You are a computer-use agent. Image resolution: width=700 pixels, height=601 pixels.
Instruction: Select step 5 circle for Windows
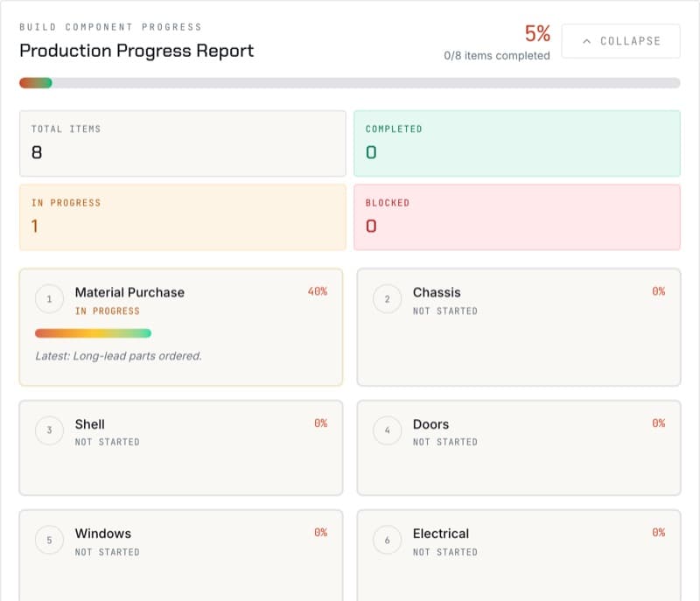49,540
